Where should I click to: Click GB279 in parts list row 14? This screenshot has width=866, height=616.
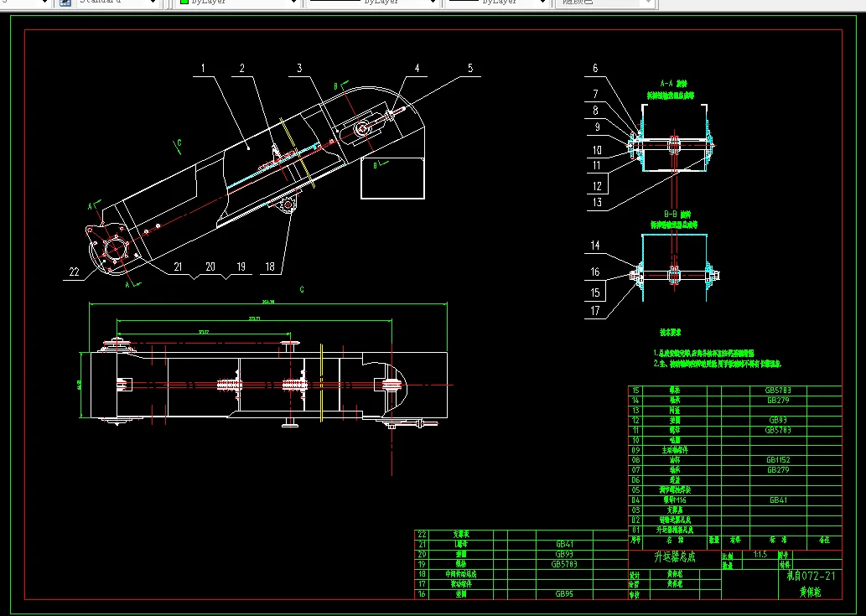[778, 400]
